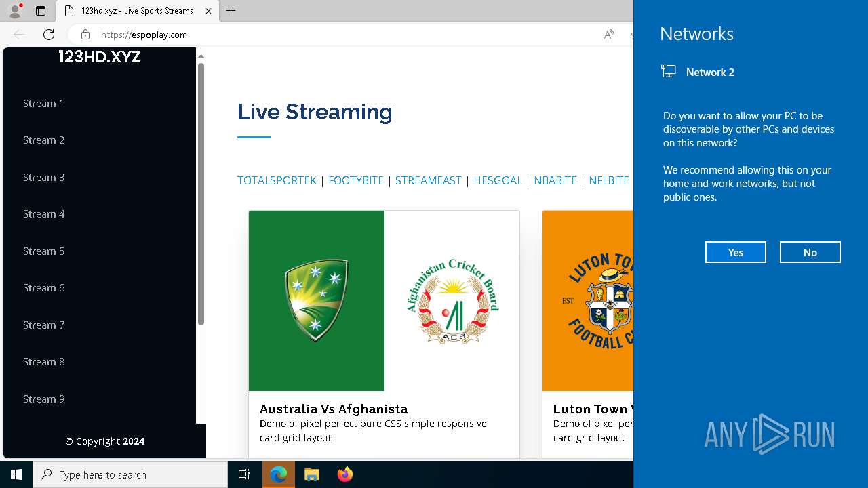Click the browser back arrow
The width and height of the screenshot is (868, 488).
(x=19, y=35)
